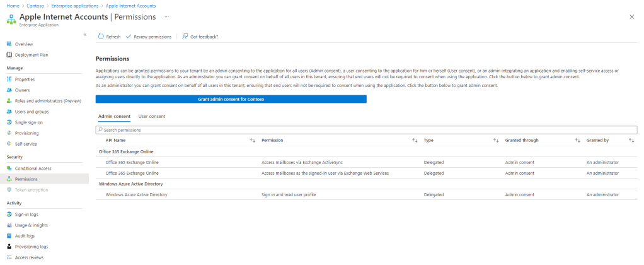Viewport: 644px width, 265px height.
Task: Select the Admin consent tab
Action: (x=114, y=116)
